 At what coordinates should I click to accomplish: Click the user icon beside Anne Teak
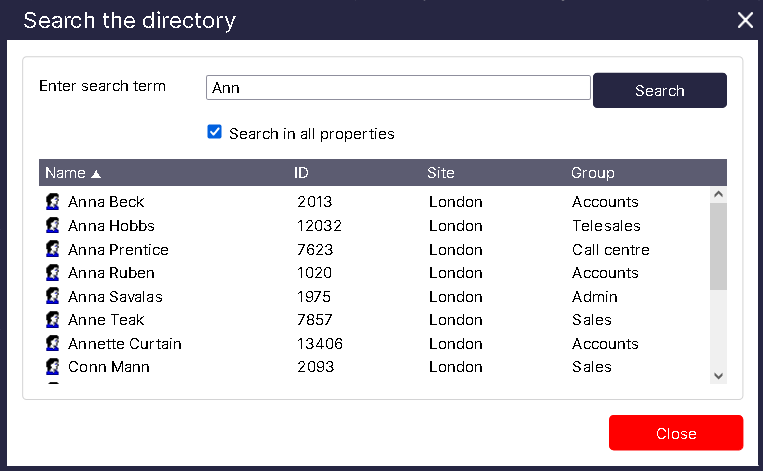pos(53,320)
